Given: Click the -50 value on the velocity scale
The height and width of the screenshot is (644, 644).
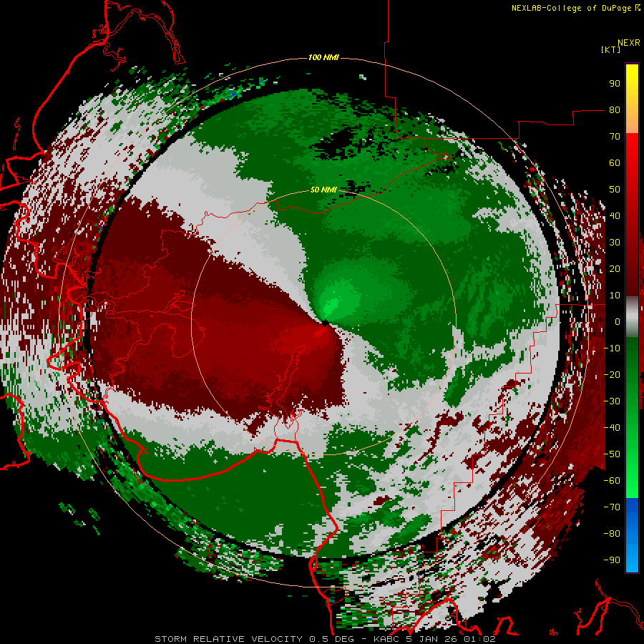Looking at the screenshot, I should 612,454.
